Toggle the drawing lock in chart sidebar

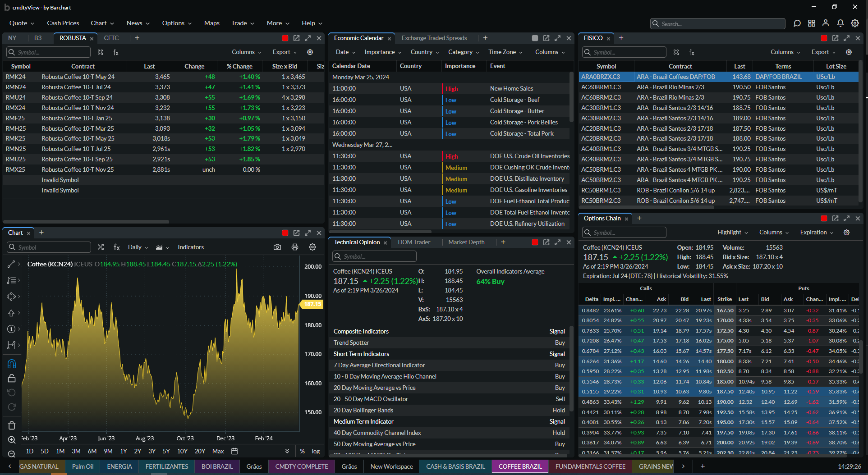[x=12, y=378]
